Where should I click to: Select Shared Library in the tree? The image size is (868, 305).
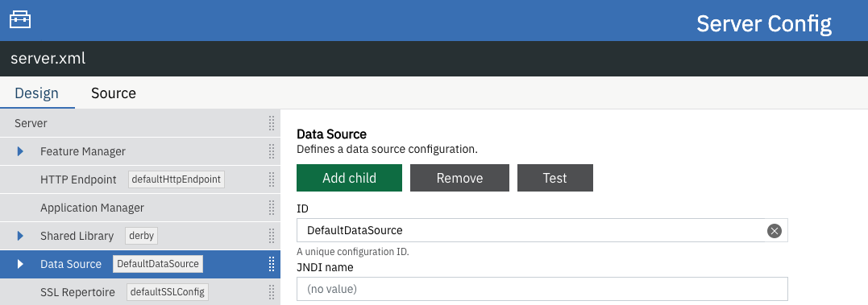[140, 236]
